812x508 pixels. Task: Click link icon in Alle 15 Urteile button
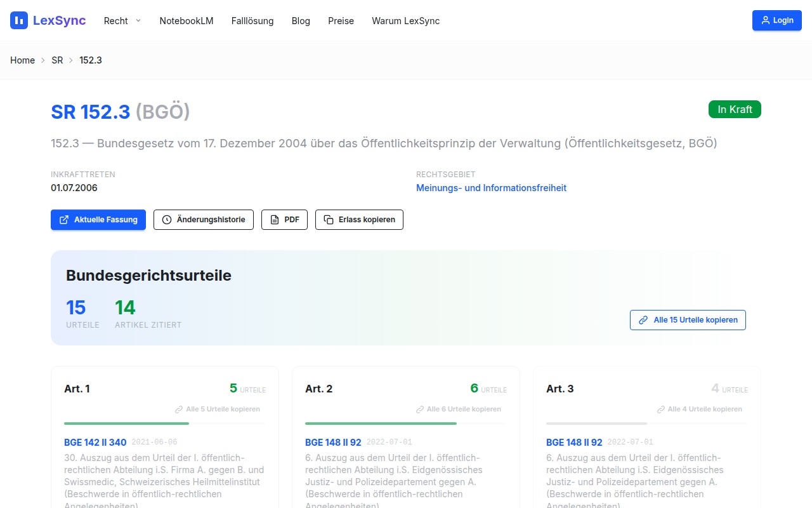[643, 320]
